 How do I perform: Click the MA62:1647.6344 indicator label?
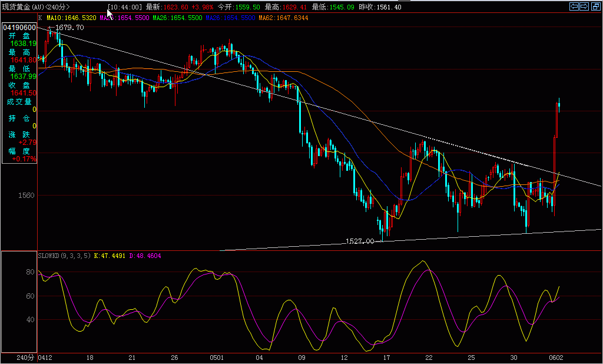[x=283, y=18]
